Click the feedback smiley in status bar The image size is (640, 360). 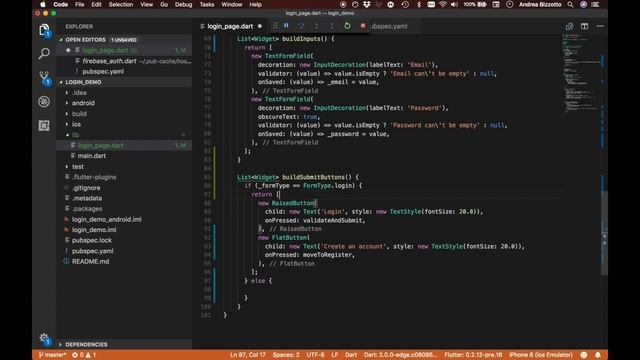pos(584,355)
